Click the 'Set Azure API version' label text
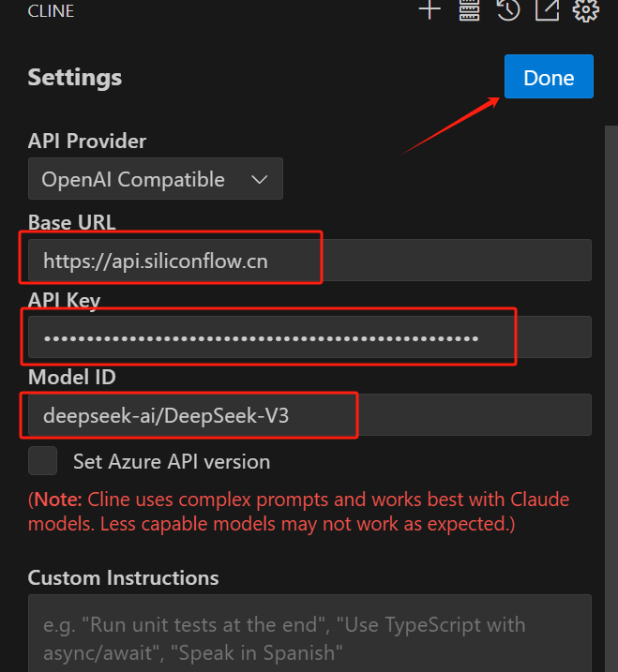Screen dimensions: 618x672 coord(171,461)
